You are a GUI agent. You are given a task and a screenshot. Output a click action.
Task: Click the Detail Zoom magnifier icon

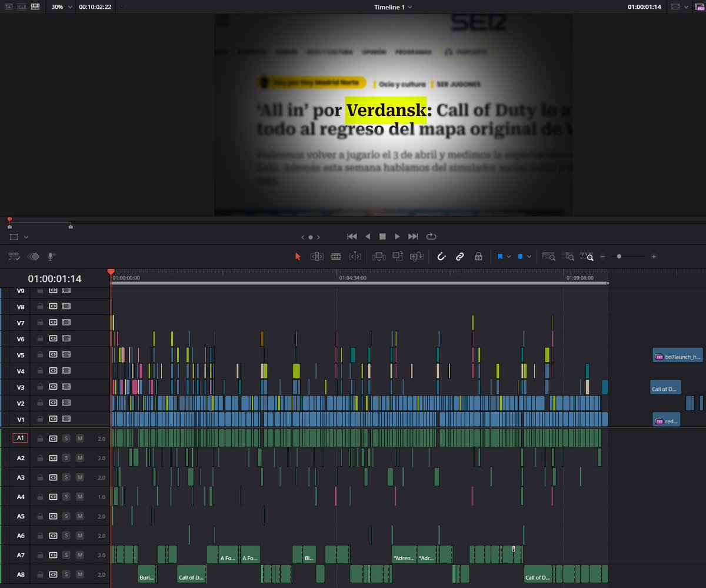click(x=569, y=257)
